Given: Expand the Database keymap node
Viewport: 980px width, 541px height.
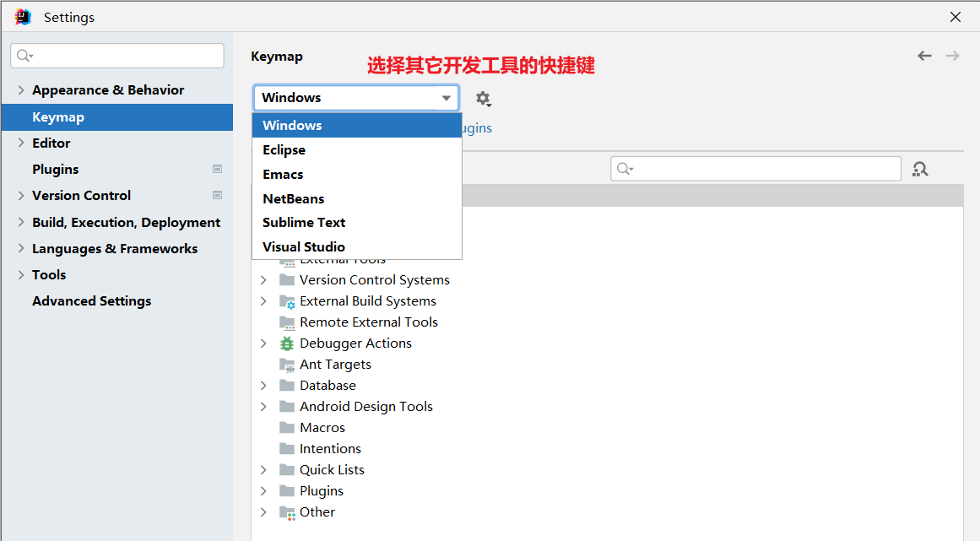Looking at the screenshot, I should [x=263, y=386].
